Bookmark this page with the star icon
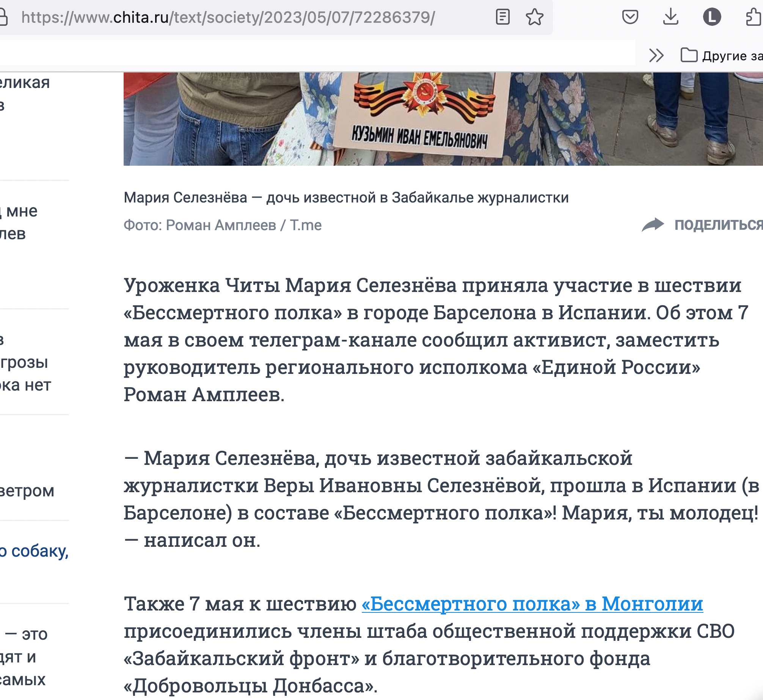Screen dimensions: 763x700 pos(534,17)
